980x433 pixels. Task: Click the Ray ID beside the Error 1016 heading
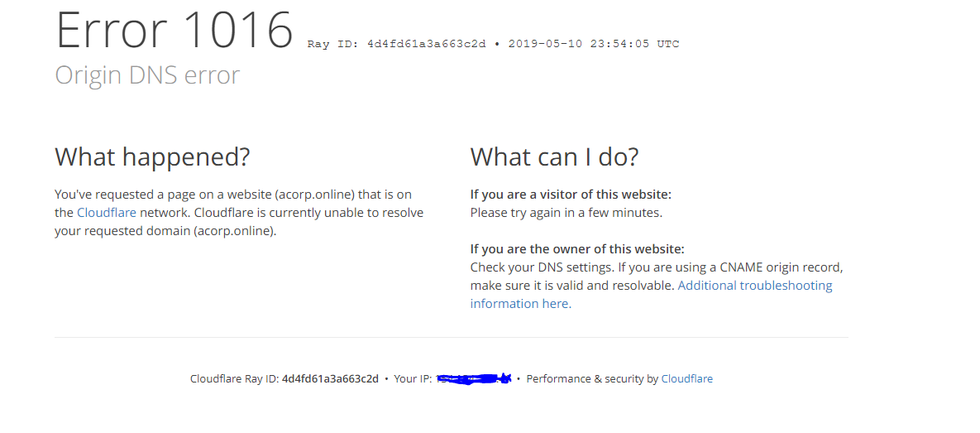pos(396,44)
